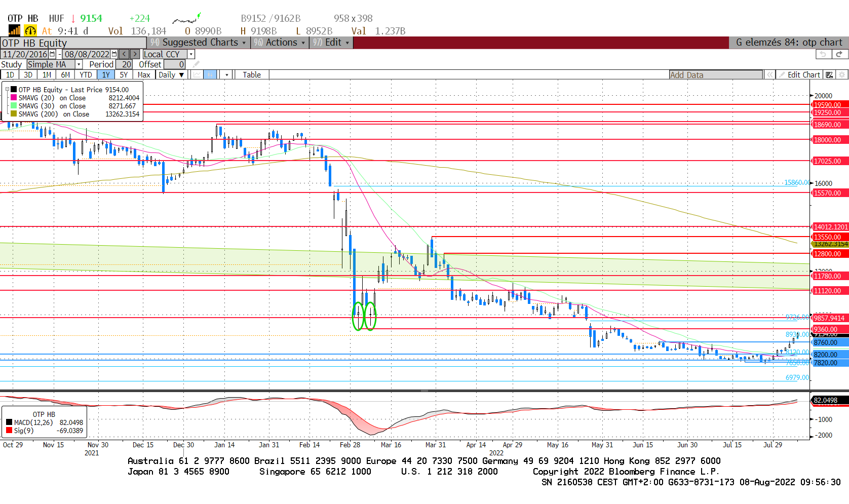Shift date range forward with right arrow

(x=135, y=54)
